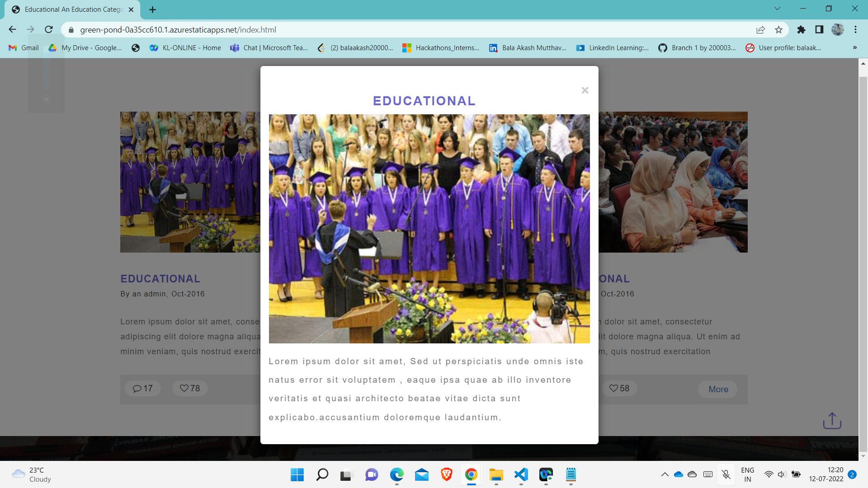Toggle the Chrome side panel icon
The image size is (868, 488).
point(819,30)
